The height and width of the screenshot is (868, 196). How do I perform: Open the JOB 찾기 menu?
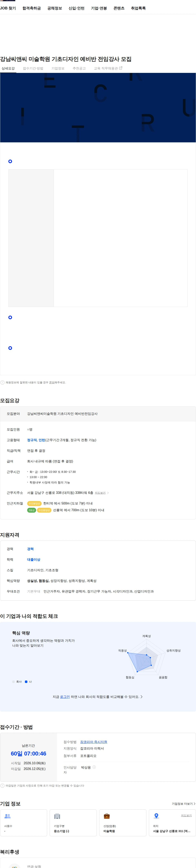coord(8,8)
